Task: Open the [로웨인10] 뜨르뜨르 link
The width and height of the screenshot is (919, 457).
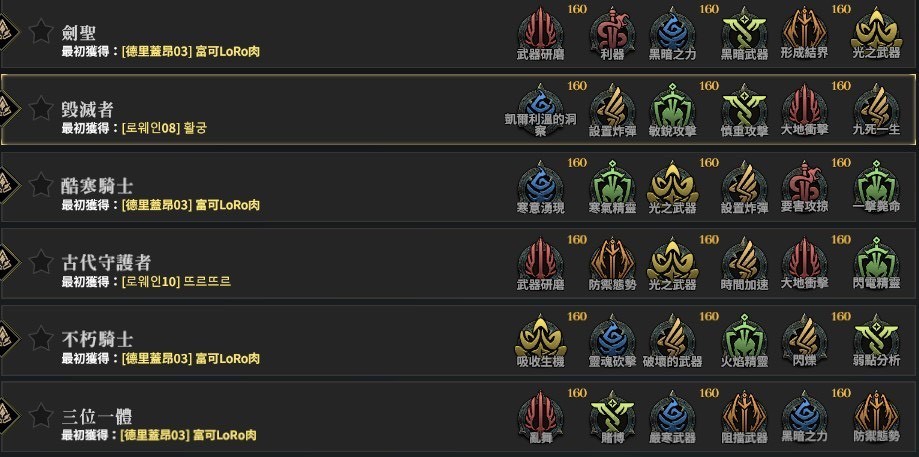Action: coord(176,282)
